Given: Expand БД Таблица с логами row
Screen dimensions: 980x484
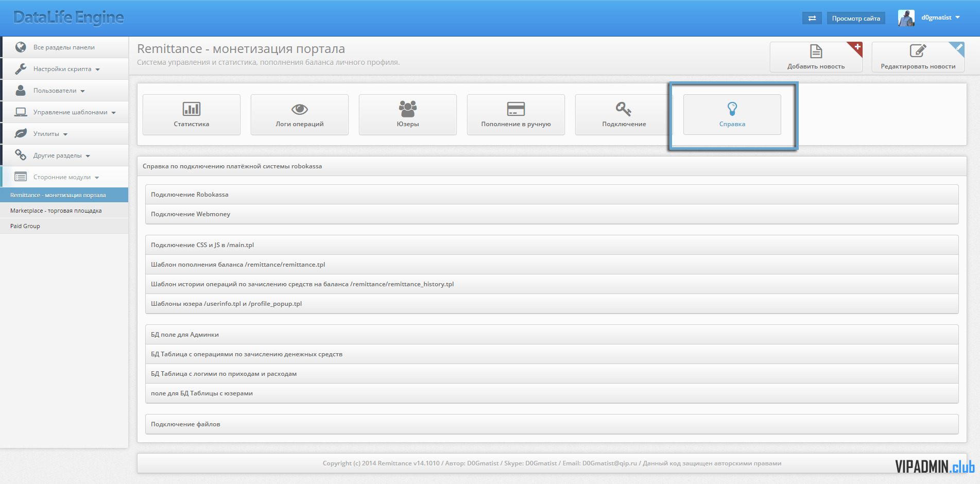Looking at the screenshot, I should pyautogui.click(x=552, y=374).
